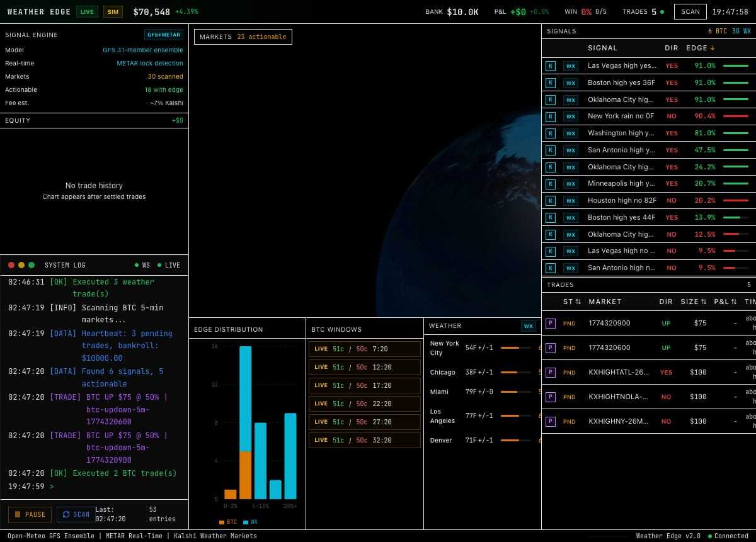Viewport: 756px width, 542px height.
Task: Pause the system log feed
Action: point(30,515)
